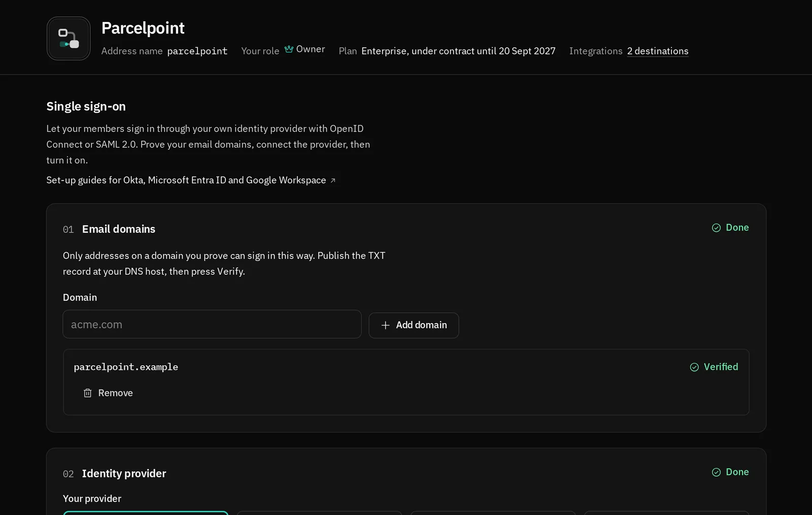This screenshot has height=515, width=812.
Task: Click the Identity provider section heading
Action: (124, 473)
